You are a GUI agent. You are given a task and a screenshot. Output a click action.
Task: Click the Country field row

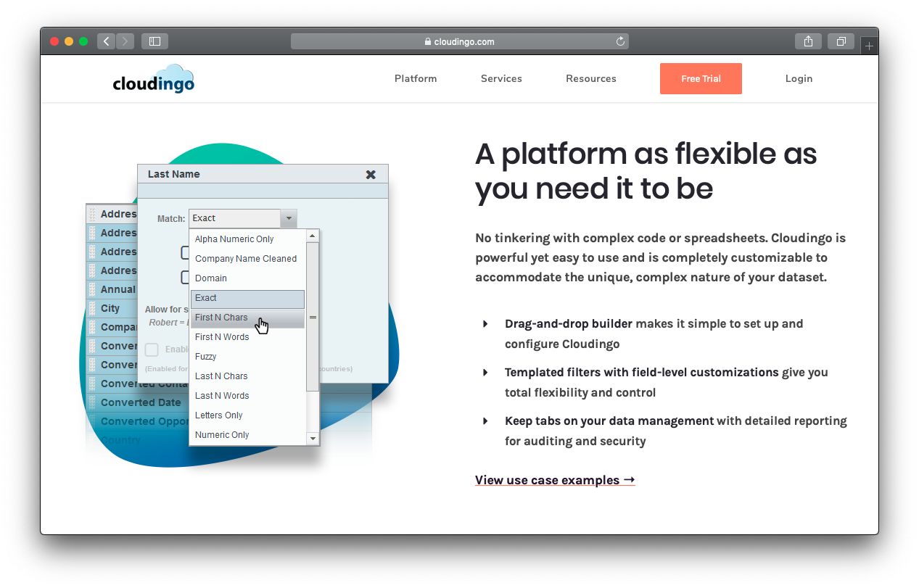click(138, 440)
